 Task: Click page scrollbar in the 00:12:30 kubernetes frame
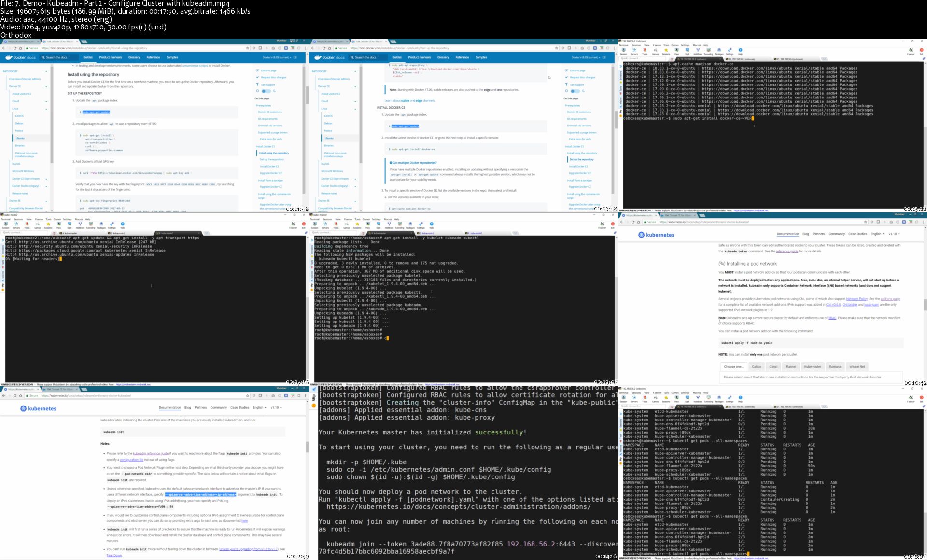coord(307,447)
